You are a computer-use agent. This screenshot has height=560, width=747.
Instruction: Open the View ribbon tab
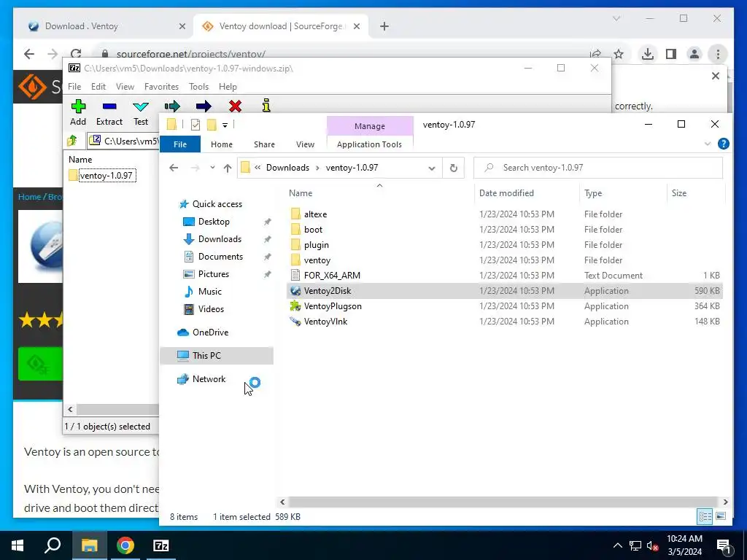tap(305, 144)
